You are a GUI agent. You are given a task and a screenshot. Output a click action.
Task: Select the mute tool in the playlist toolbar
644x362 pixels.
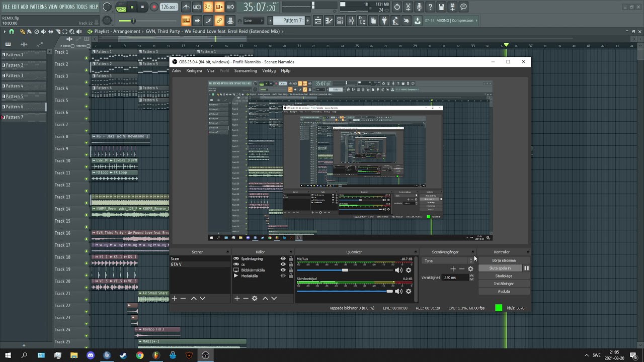(44, 31)
